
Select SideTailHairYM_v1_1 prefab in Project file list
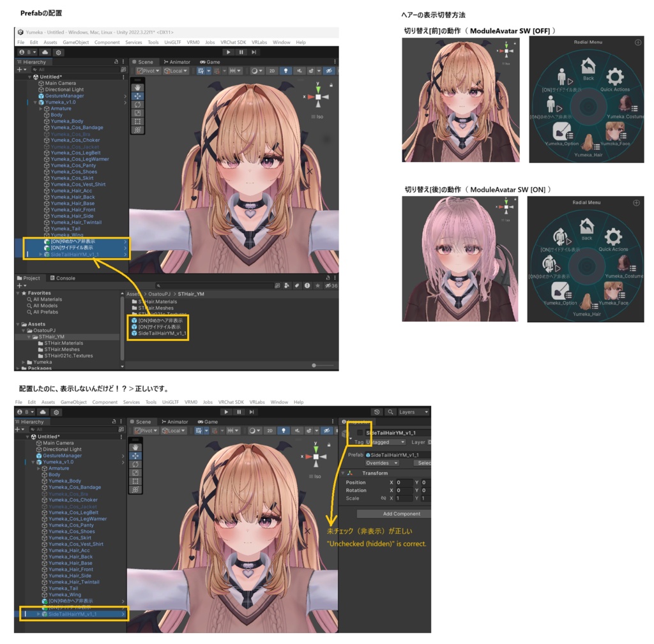coord(158,333)
